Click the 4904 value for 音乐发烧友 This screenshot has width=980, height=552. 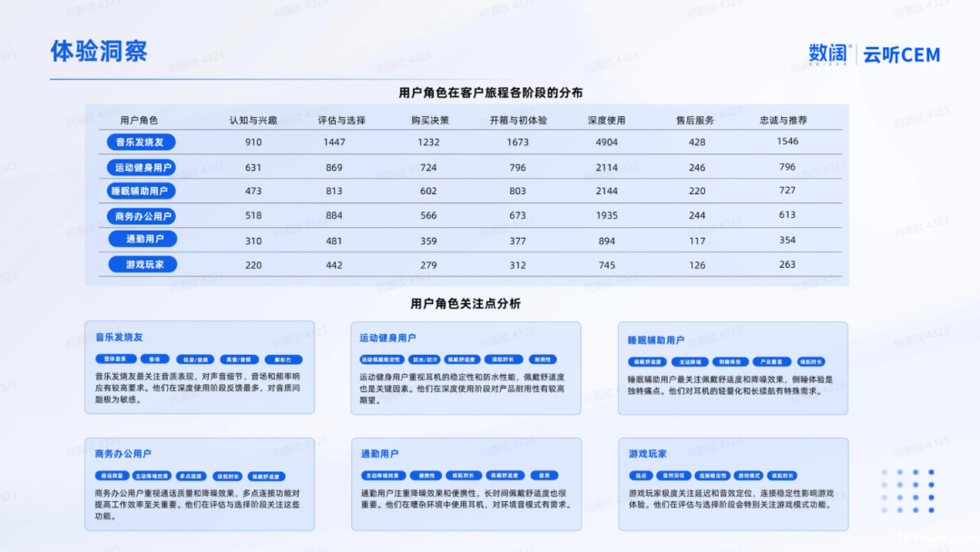606,143
